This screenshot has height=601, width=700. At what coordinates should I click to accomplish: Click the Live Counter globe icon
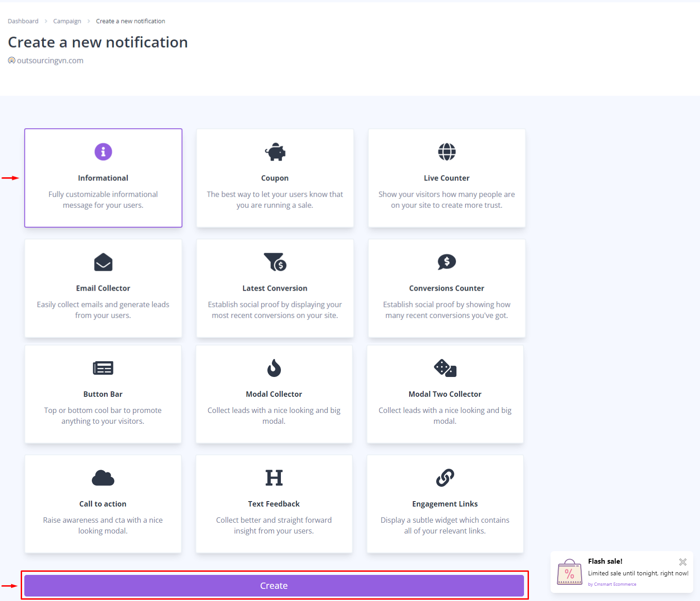(x=447, y=152)
